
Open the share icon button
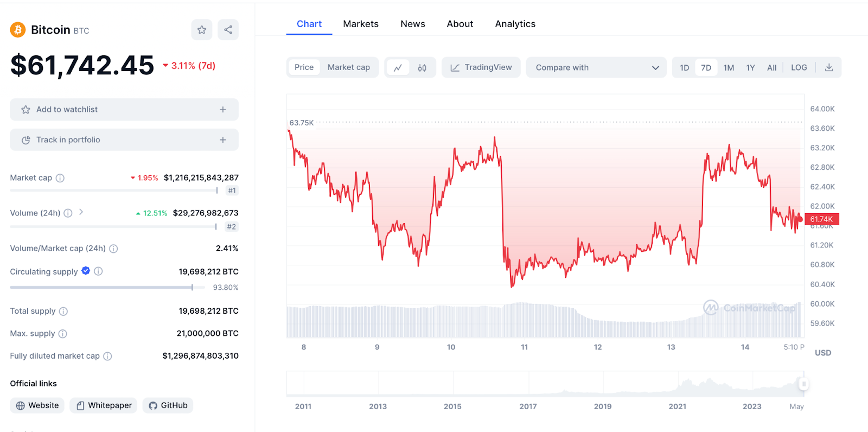pos(228,30)
